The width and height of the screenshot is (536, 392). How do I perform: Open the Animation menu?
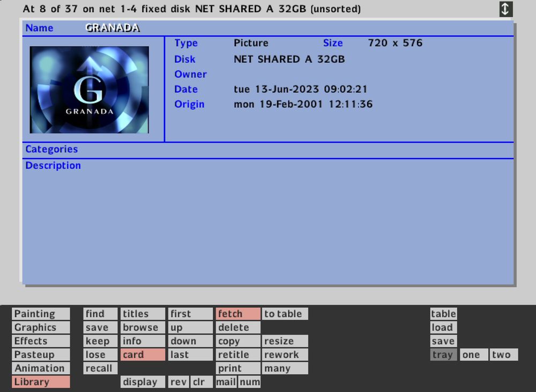point(41,368)
